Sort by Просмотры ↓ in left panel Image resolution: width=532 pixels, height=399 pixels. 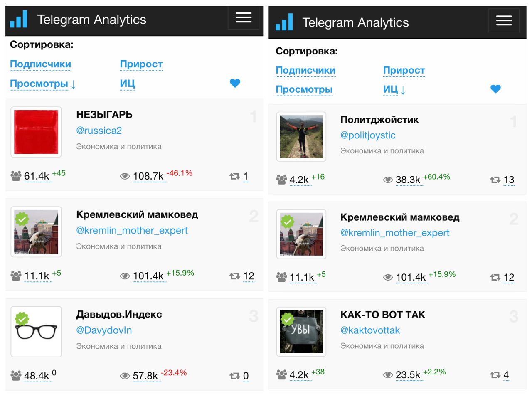pos(43,84)
